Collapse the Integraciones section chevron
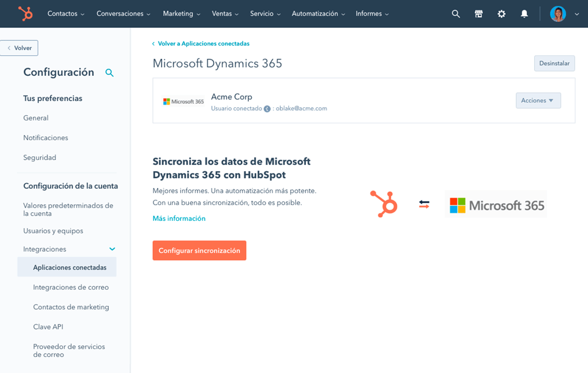Image resolution: width=588 pixels, height=373 pixels. click(x=112, y=249)
